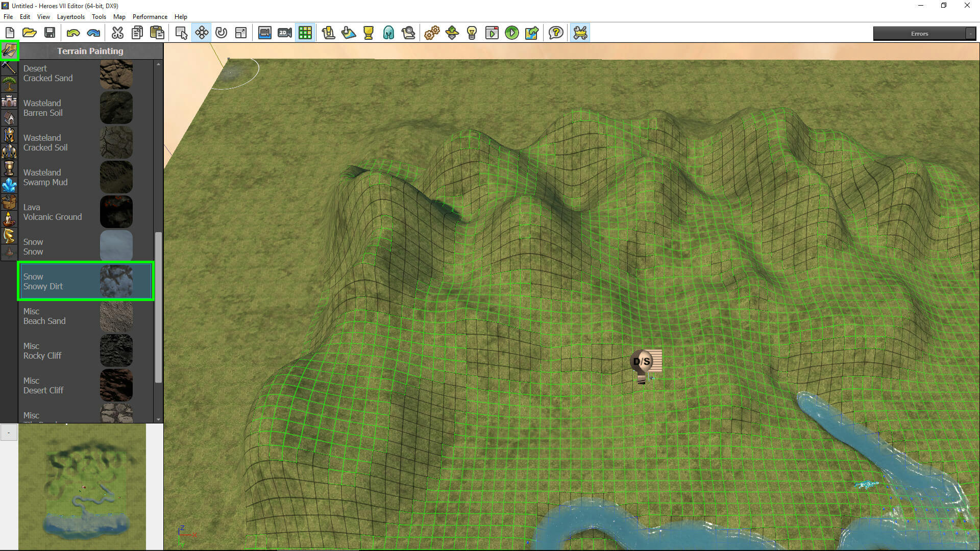Screen dimensions: 980x551
Task: Open the Edit menu
Action: pos(25,16)
